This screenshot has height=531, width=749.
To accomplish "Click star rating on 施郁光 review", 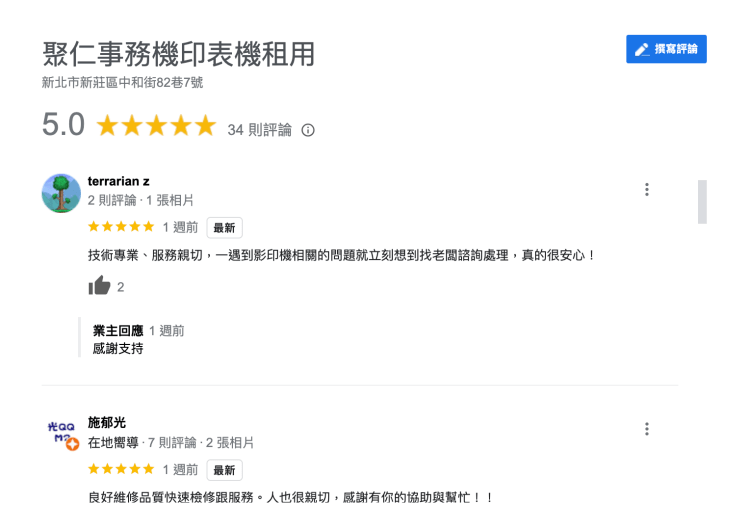I will (x=121, y=469).
